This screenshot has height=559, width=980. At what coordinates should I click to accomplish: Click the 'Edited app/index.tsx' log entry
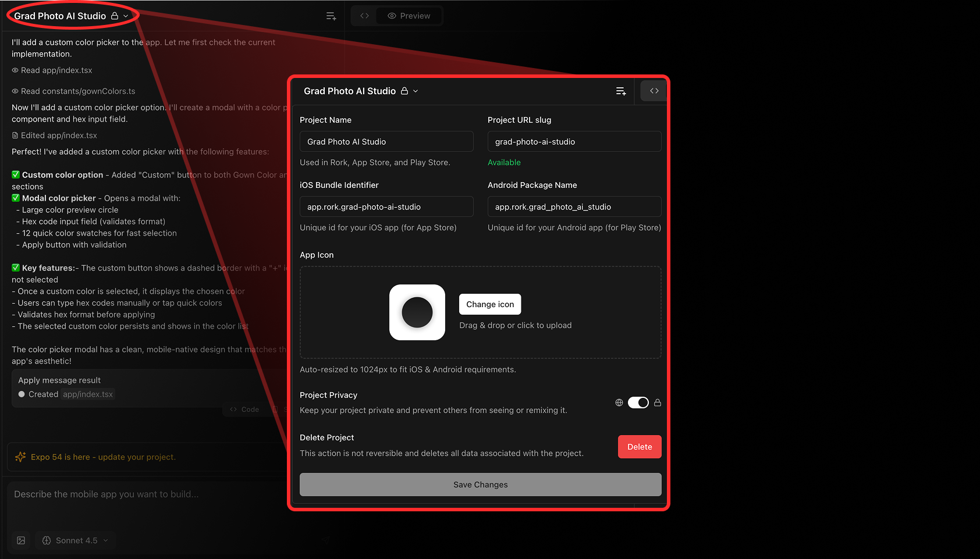pos(54,136)
